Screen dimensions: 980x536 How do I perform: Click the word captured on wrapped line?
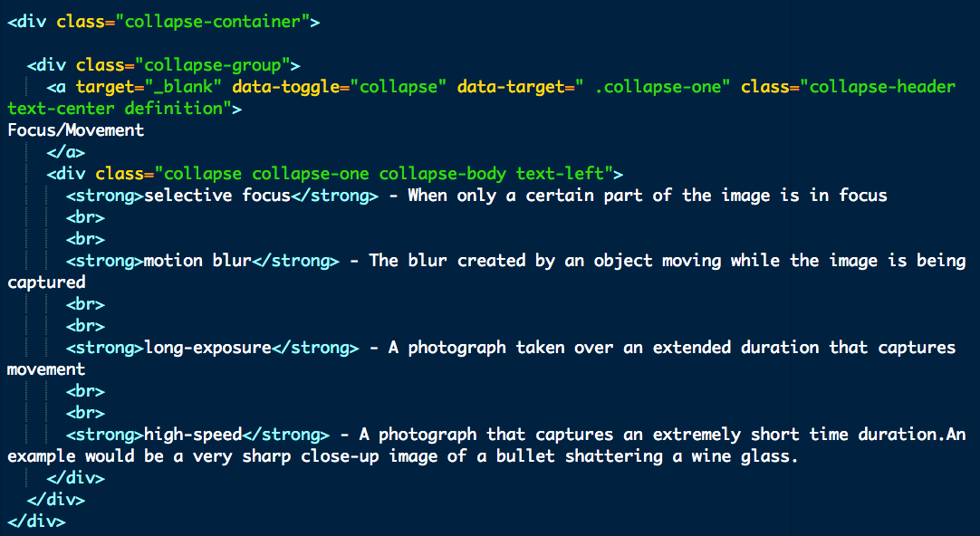46,282
